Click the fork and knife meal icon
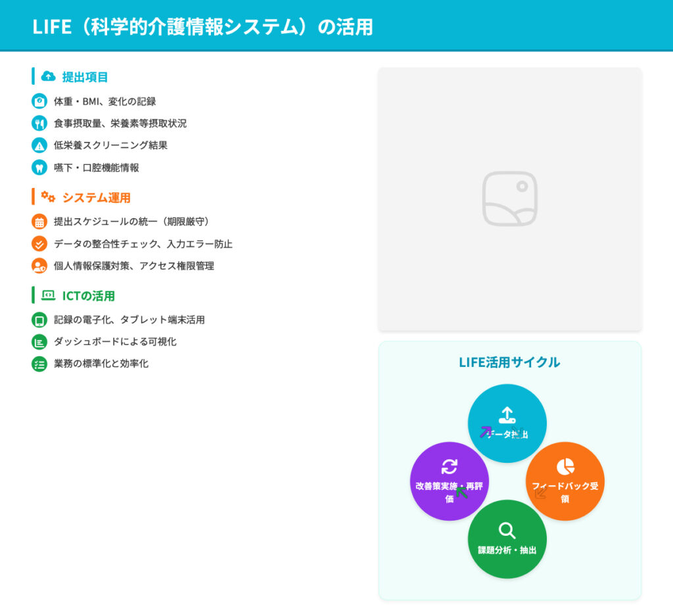The width and height of the screenshot is (673, 616). [x=39, y=123]
